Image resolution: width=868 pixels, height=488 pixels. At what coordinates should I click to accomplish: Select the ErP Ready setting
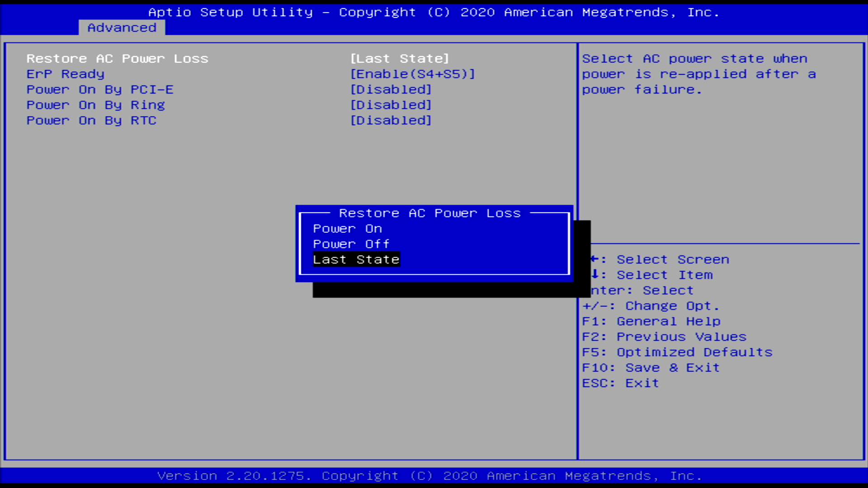point(66,74)
